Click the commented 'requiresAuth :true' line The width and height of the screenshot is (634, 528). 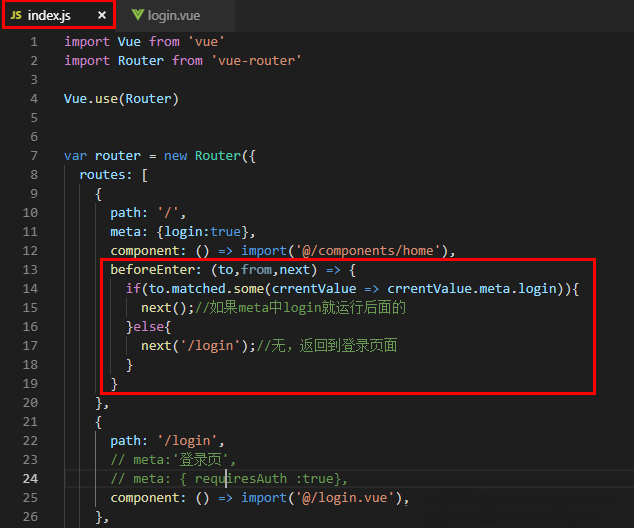(229, 479)
